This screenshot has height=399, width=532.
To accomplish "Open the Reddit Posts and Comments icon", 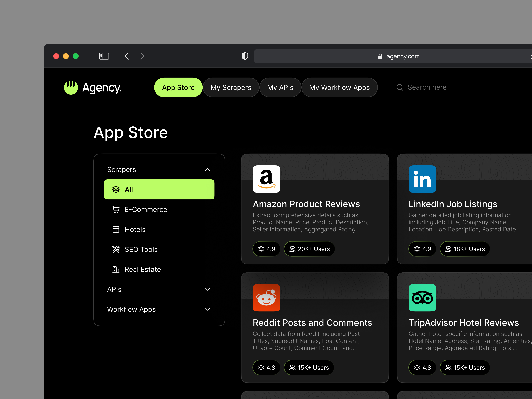I will [x=266, y=298].
